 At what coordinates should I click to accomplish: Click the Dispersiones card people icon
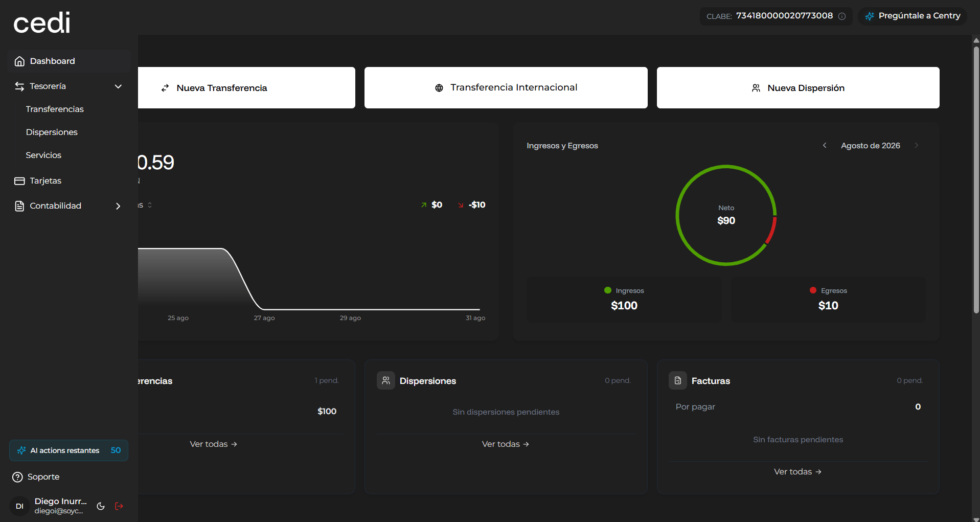point(386,380)
